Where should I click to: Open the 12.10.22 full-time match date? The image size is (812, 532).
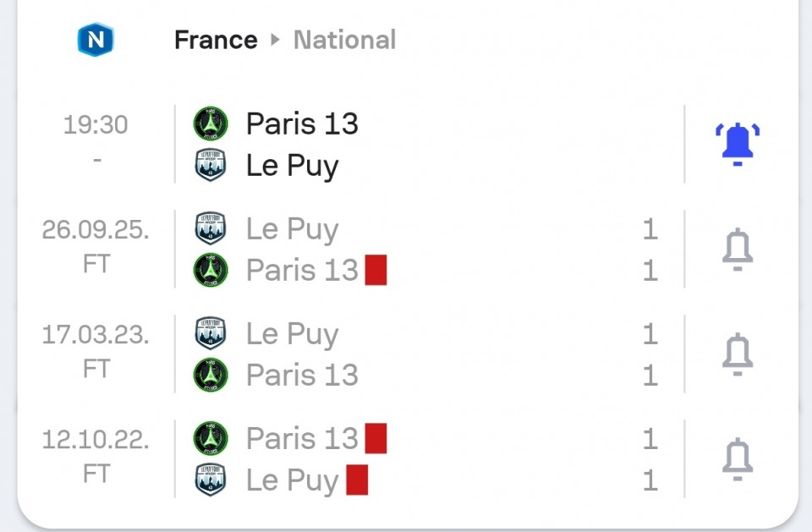point(96,440)
